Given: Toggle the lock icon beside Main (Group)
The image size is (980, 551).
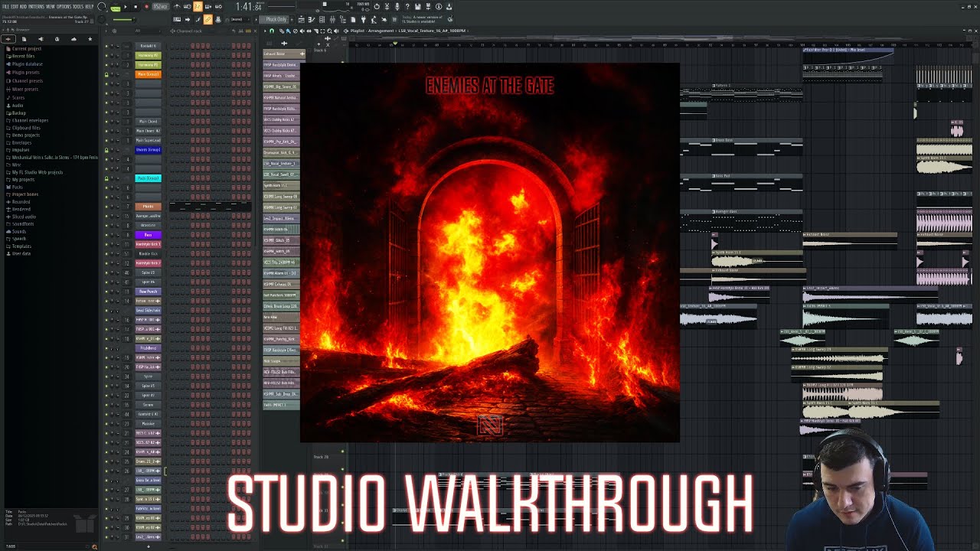Looking at the screenshot, I should pyautogui.click(x=106, y=74).
